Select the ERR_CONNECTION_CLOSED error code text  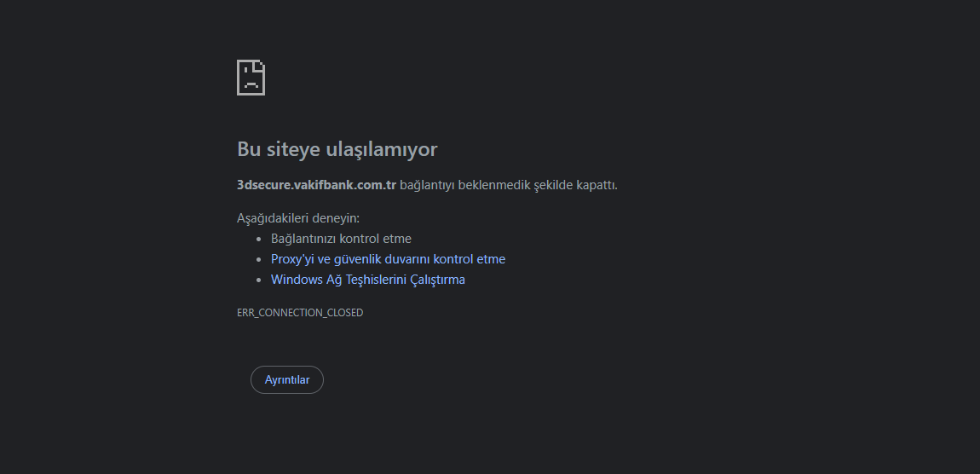(x=300, y=313)
